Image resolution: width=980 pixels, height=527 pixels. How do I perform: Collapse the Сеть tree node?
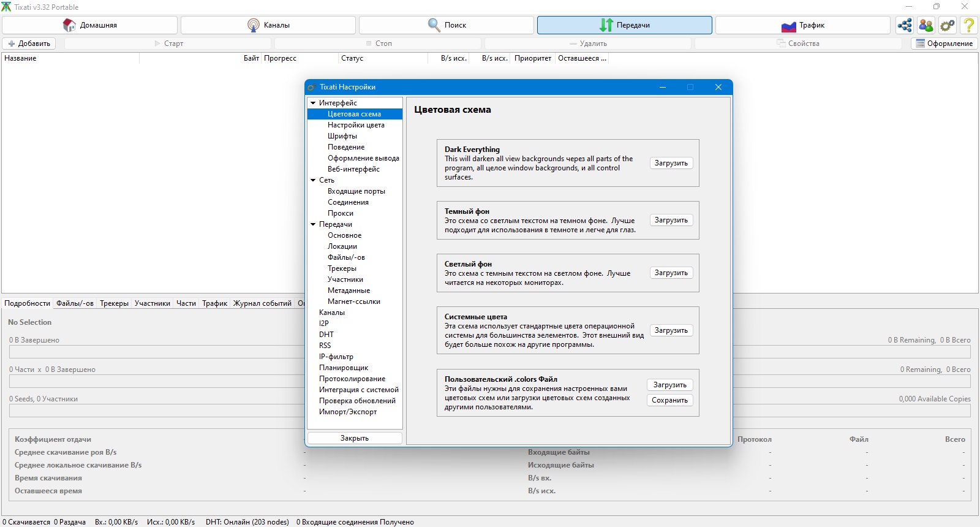click(313, 180)
